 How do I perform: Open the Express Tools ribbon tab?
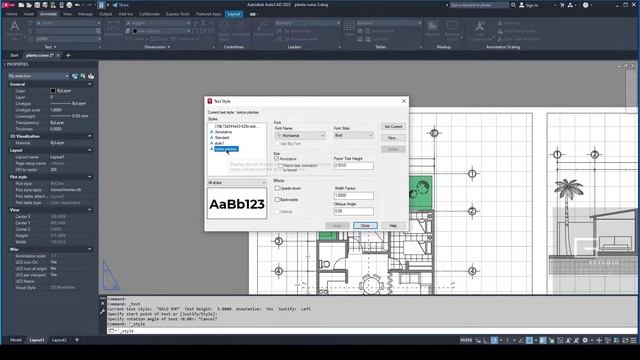tap(178, 14)
